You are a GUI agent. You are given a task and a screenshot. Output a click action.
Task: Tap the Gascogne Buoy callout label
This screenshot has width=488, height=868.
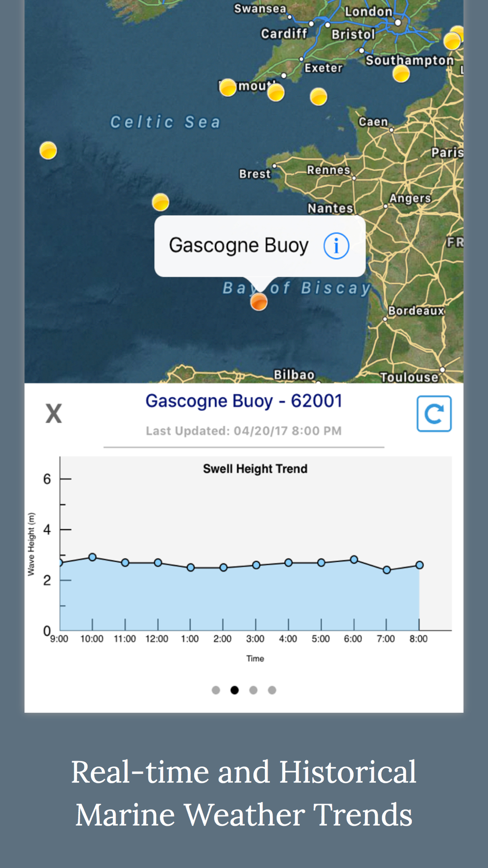pos(239,246)
